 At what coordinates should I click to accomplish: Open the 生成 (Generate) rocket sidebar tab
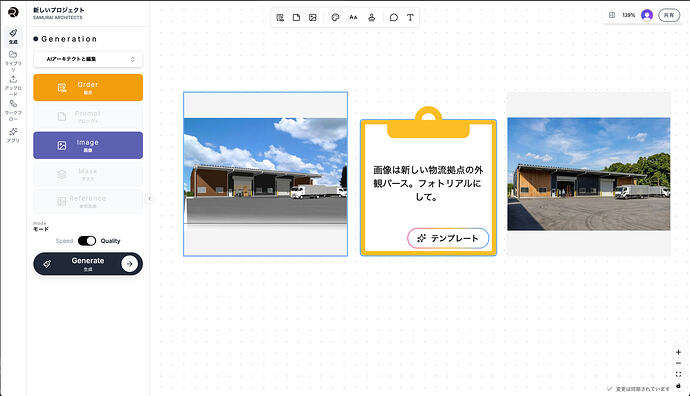13,37
